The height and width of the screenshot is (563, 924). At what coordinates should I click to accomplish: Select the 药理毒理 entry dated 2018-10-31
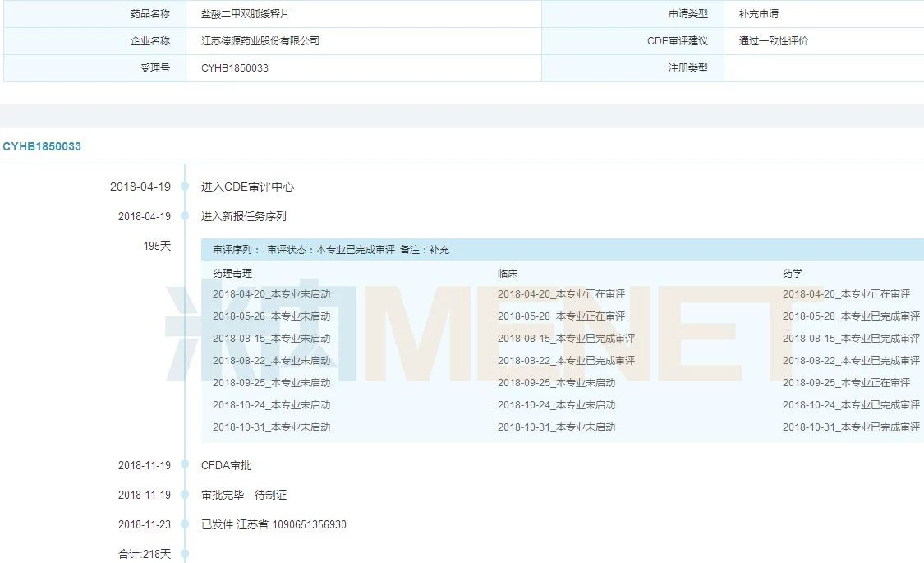(x=271, y=427)
